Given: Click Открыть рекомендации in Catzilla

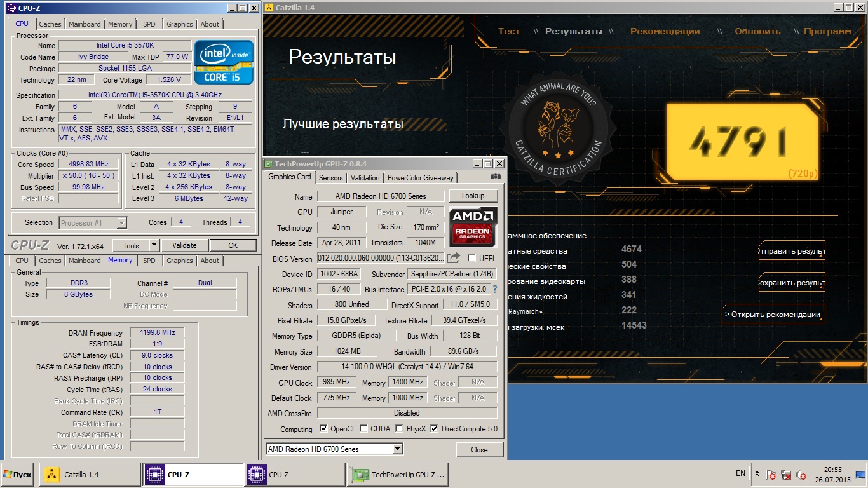Looking at the screenshot, I should (x=773, y=315).
